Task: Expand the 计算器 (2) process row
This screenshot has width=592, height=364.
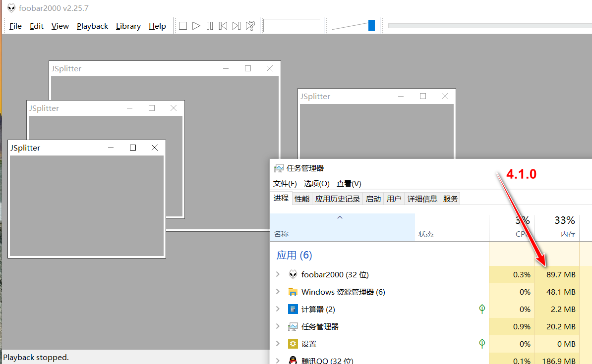Action: click(x=278, y=309)
